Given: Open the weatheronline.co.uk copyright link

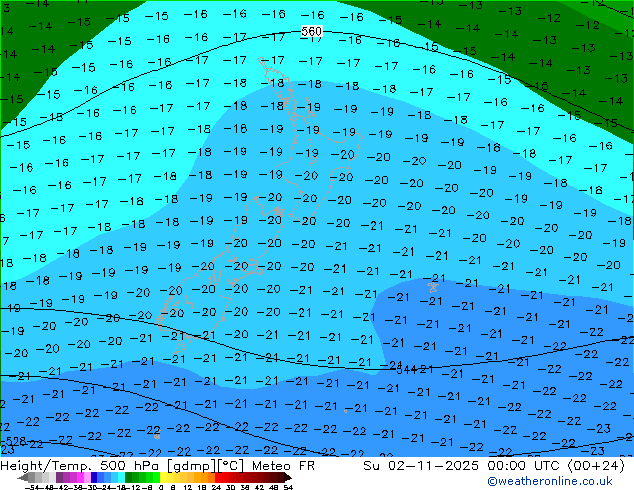Looking at the screenshot, I should pos(550,481).
